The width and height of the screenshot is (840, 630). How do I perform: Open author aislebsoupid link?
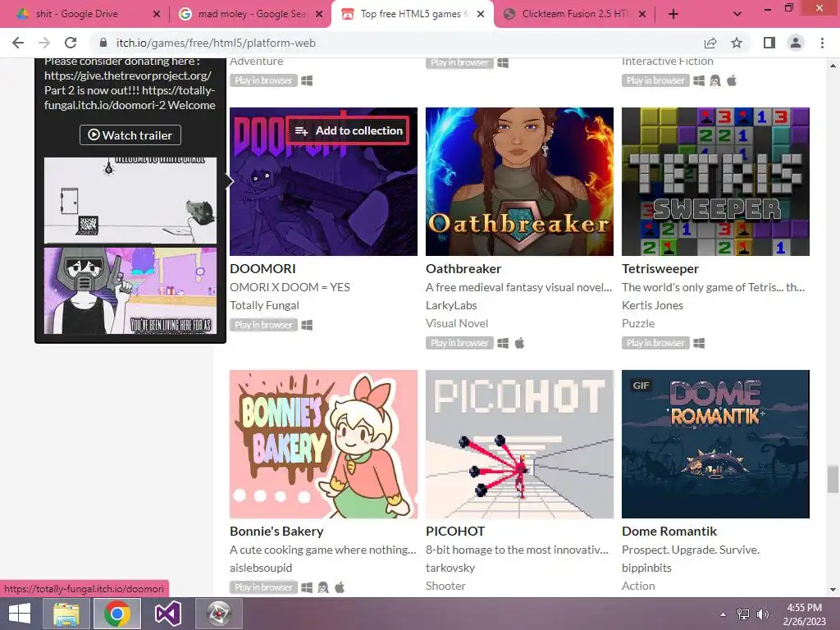pos(261,568)
